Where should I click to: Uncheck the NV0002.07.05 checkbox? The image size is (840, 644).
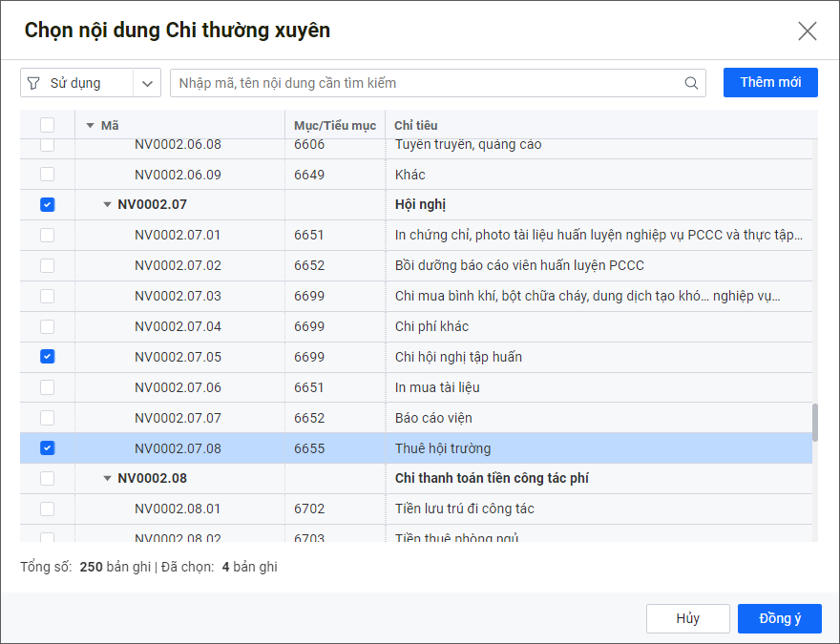(x=48, y=357)
